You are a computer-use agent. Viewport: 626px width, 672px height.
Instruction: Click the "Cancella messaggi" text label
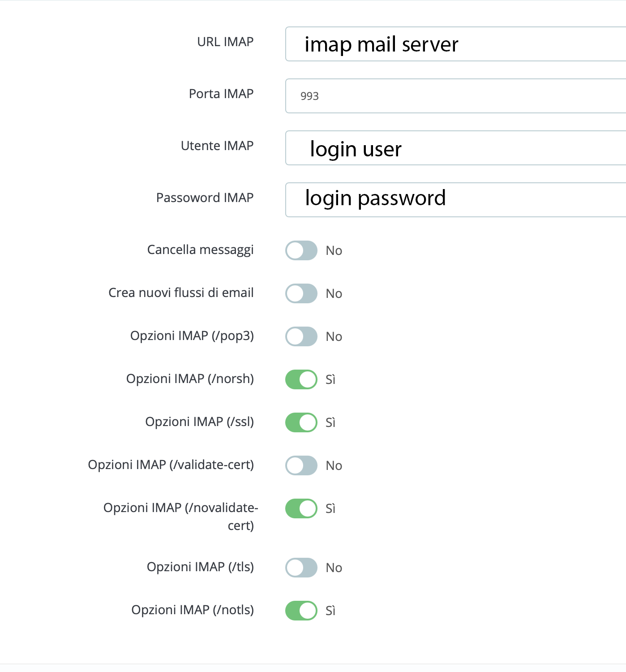200,250
